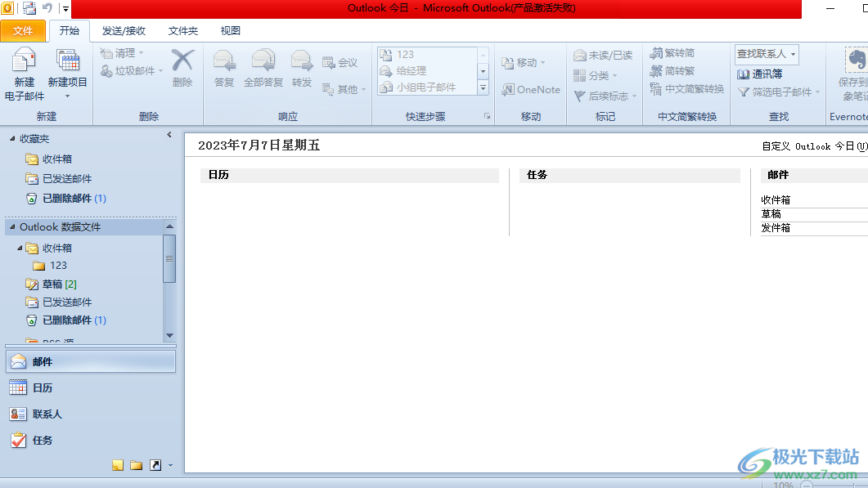Click the Reply (答复) icon
Screen dimensions: 868x488
[224, 60]
